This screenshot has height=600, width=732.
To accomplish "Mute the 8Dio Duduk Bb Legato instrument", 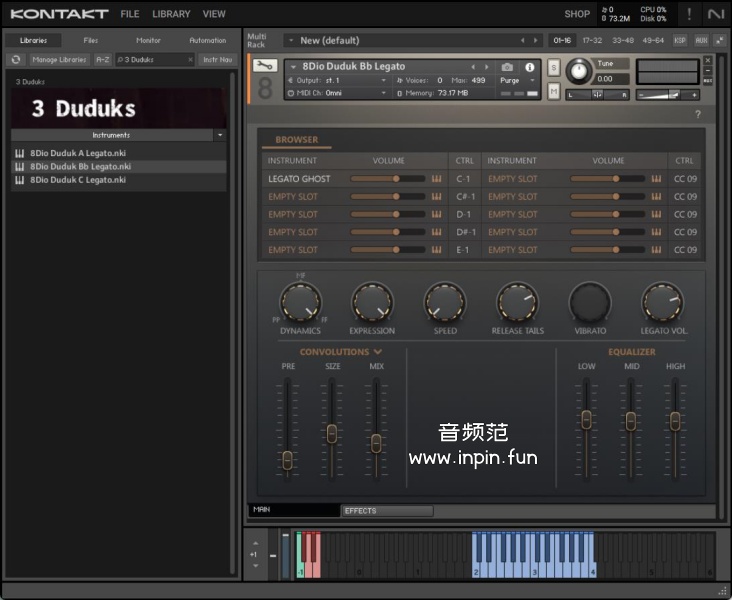I will click(554, 91).
